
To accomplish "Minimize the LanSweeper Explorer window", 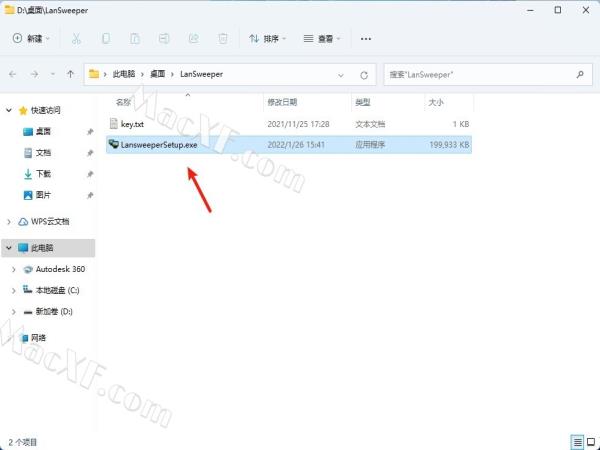I will (x=530, y=10).
